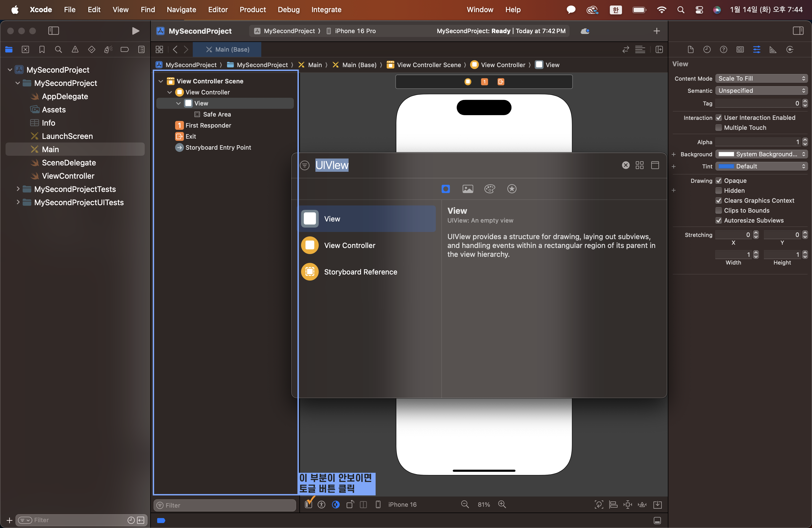This screenshot has width=812, height=528.
Task: Open the report navigator
Action: (x=141, y=49)
